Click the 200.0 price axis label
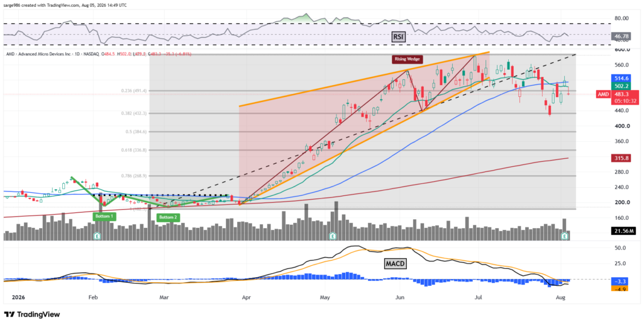 pos(622,202)
